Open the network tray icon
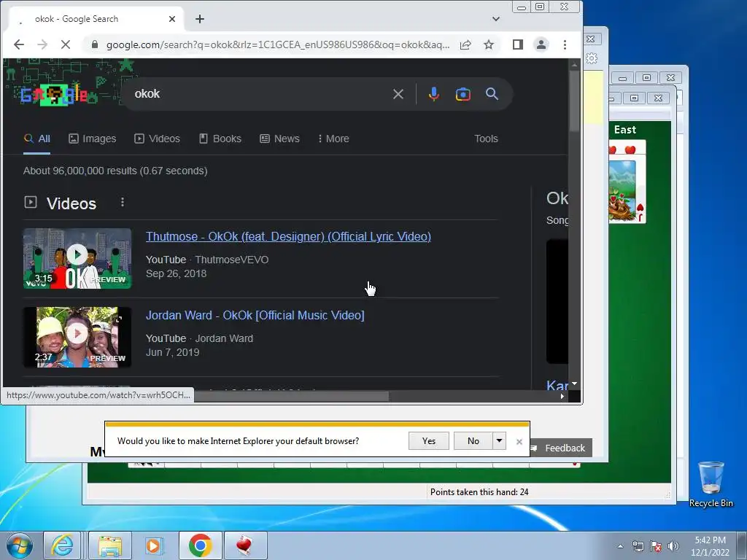This screenshot has height=560, width=747. pyautogui.click(x=638, y=546)
